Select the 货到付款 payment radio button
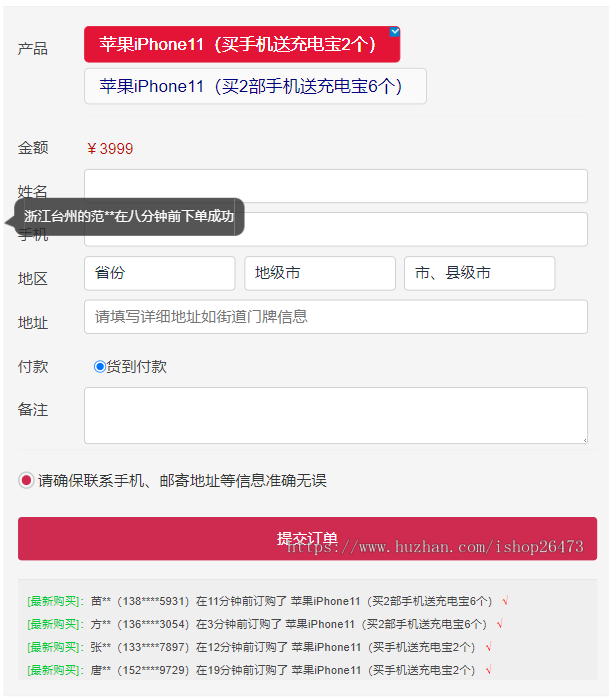This screenshot has height=698, width=609. click(x=99, y=367)
